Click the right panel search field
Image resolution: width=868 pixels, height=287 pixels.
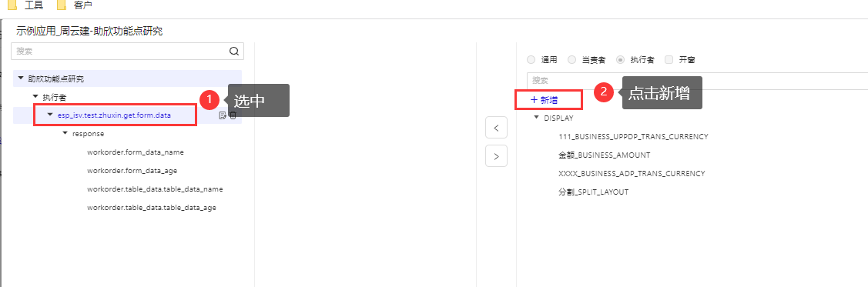pos(697,80)
